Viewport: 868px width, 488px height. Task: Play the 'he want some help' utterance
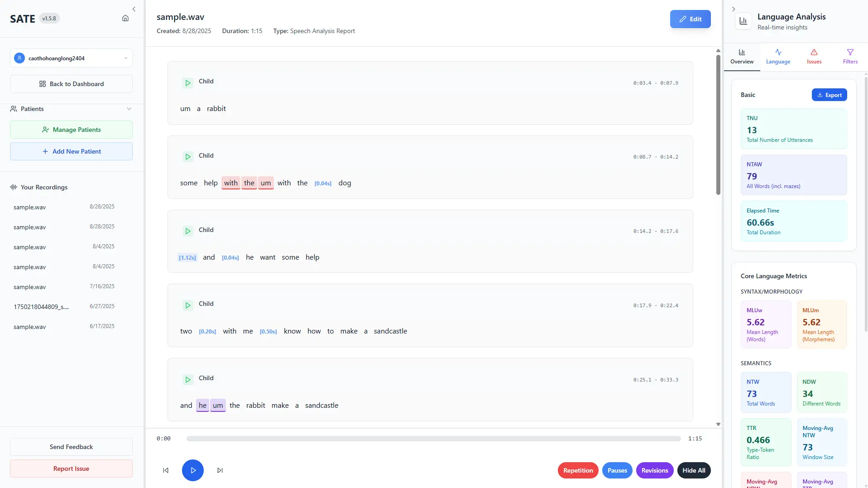(187, 231)
